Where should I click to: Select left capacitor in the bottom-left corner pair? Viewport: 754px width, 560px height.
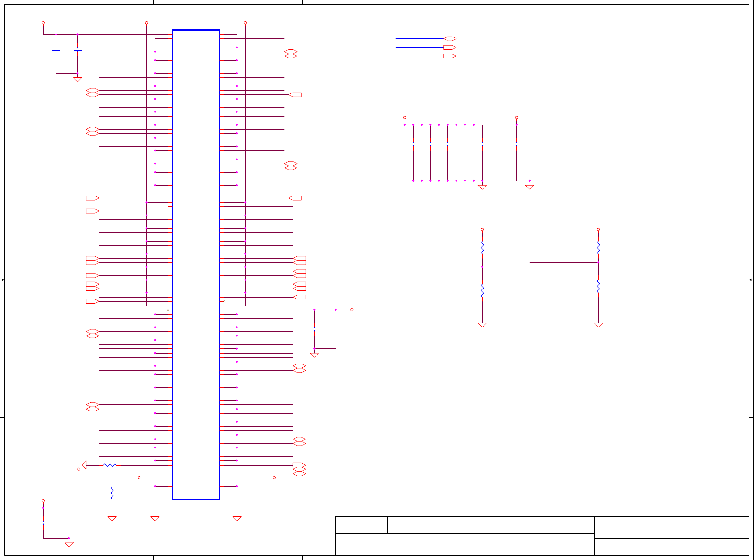[x=43, y=523]
